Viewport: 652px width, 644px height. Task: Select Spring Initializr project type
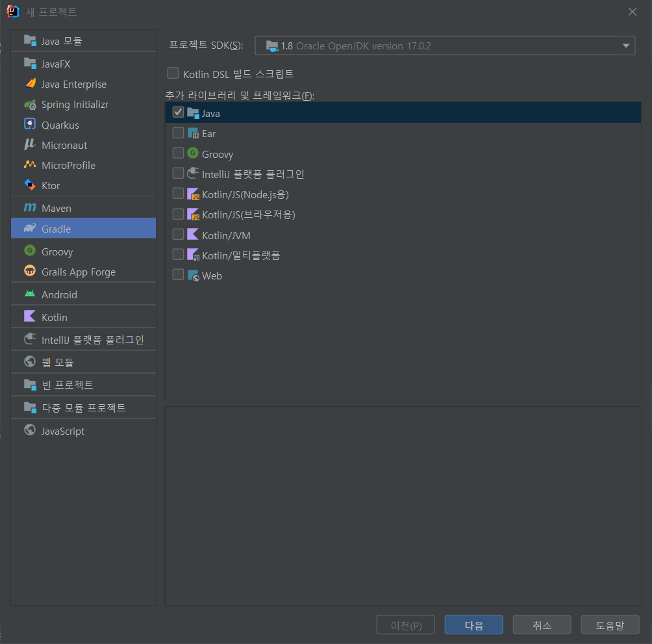click(84, 105)
